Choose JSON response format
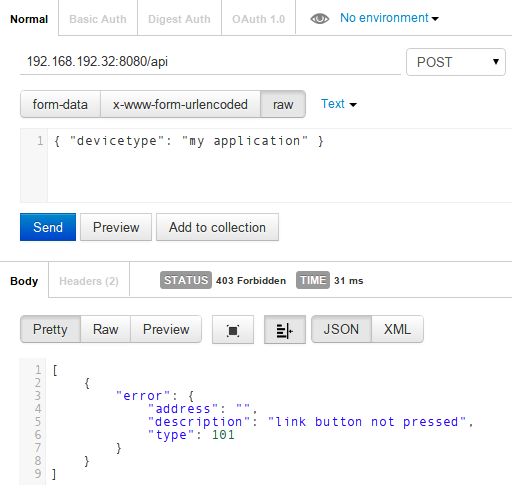 pyautogui.click(x=341, y=329)
